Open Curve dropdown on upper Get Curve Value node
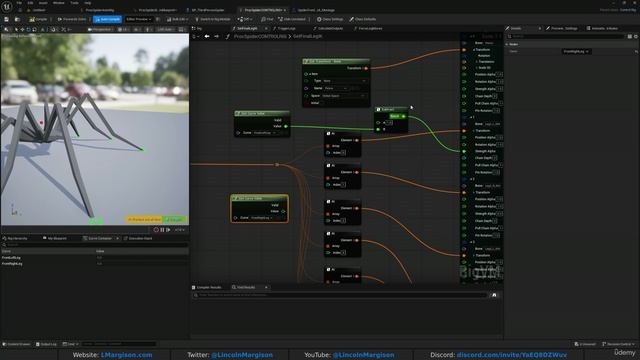 coord(264,133)
